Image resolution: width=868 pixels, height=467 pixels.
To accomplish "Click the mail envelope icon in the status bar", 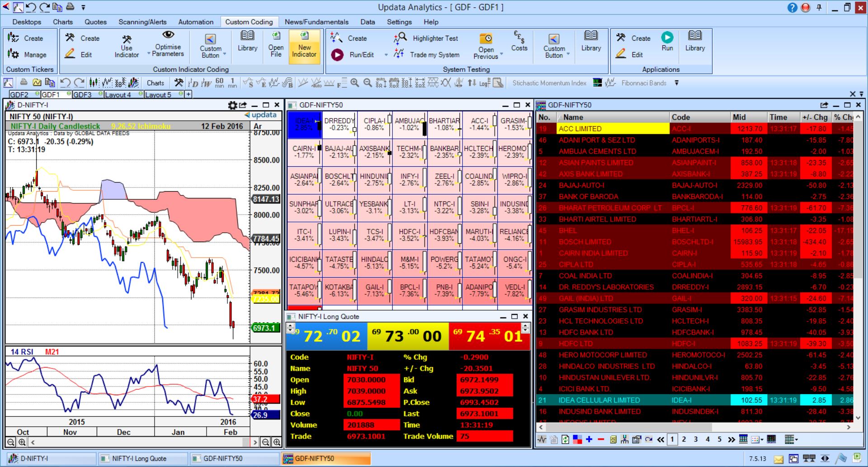I will 778,459.
